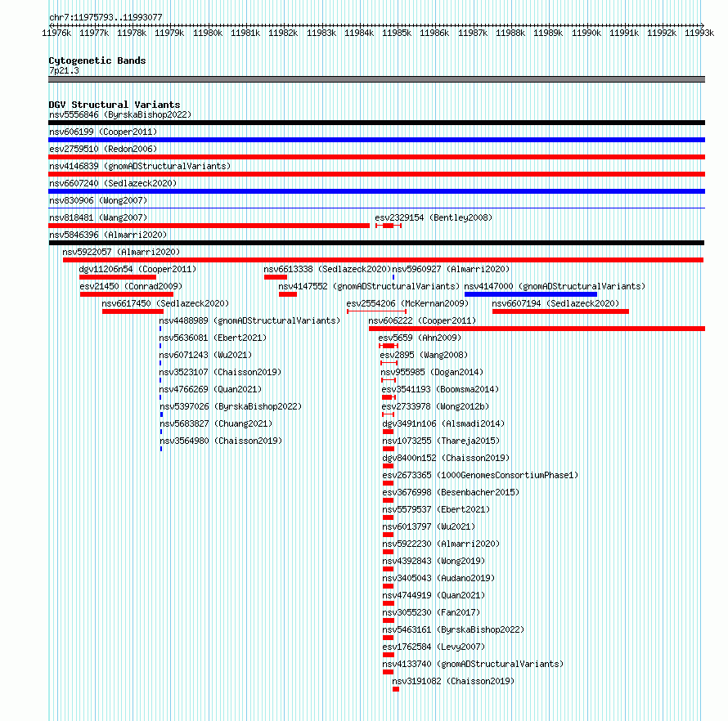Image resolution: width=728 pixels, height=721 pixels.
Task: Select nsv4147000 blue variant bar
Action: click(531, 294)
